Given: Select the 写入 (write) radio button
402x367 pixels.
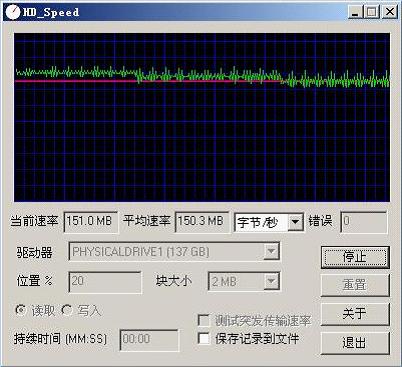Looking at the screenshot, I should pyautogui.click(x=67, y=310).
